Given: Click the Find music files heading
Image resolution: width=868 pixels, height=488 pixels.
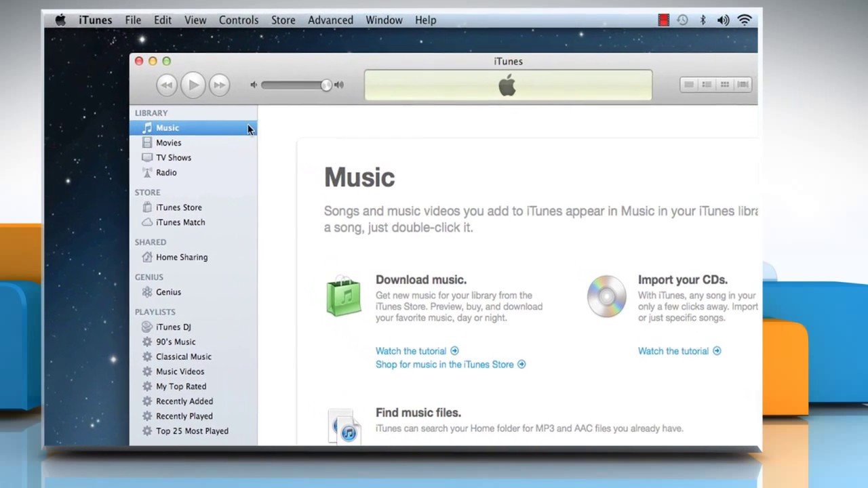Looking at the screenshot, I should 418,413.
